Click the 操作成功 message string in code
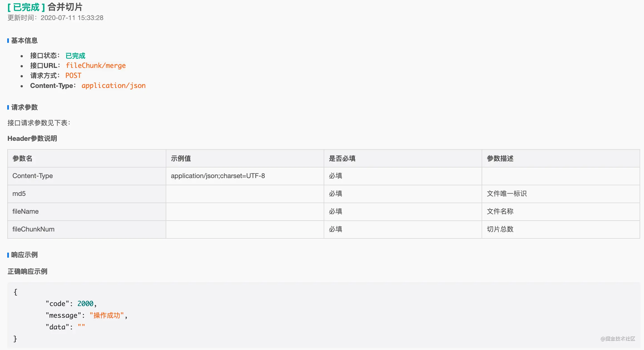Screen dimensions: 644x350 107,316
